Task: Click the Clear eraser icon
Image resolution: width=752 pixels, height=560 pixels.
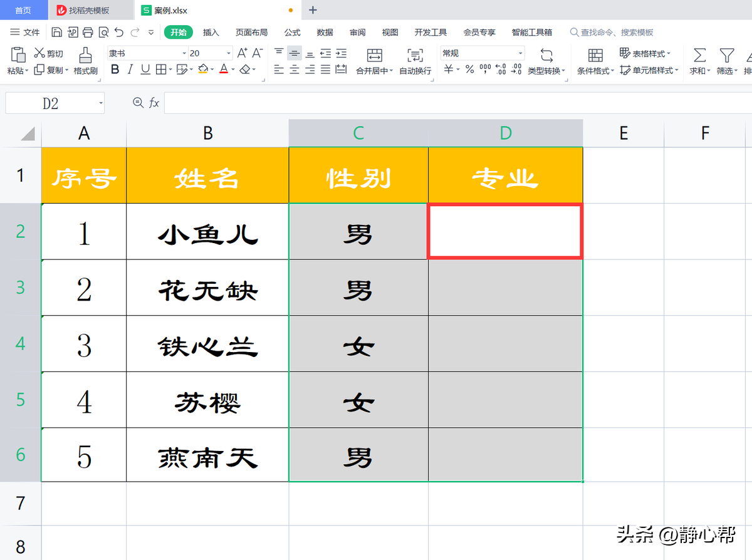Action: [245, 70]
